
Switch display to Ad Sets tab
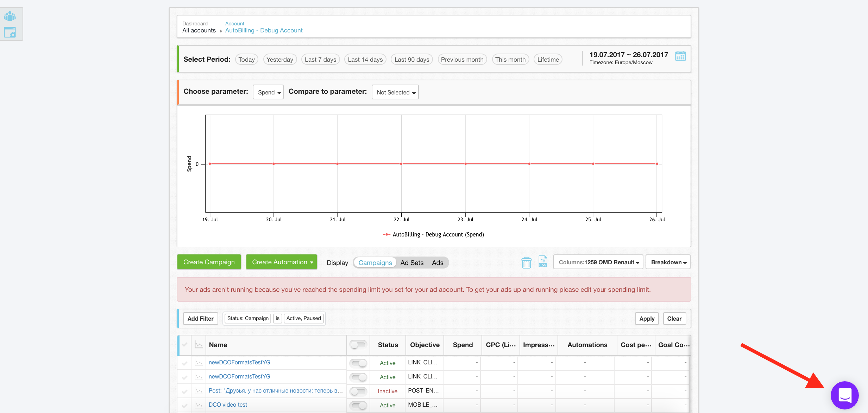coord(412,263)
